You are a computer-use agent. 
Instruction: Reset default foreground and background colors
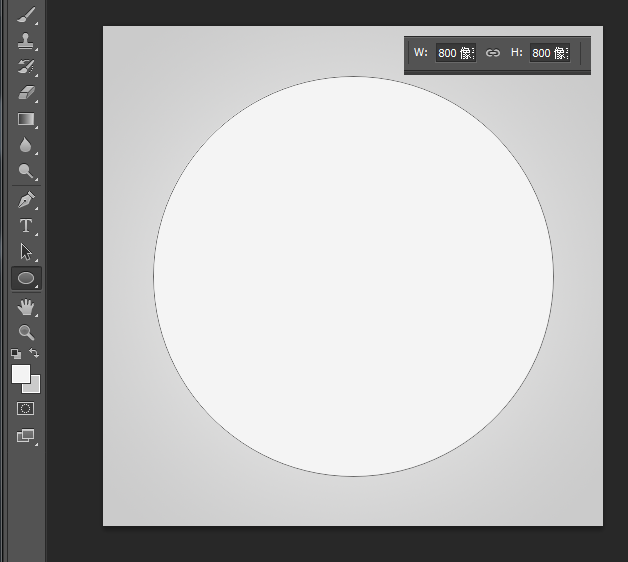coord(16,353)
